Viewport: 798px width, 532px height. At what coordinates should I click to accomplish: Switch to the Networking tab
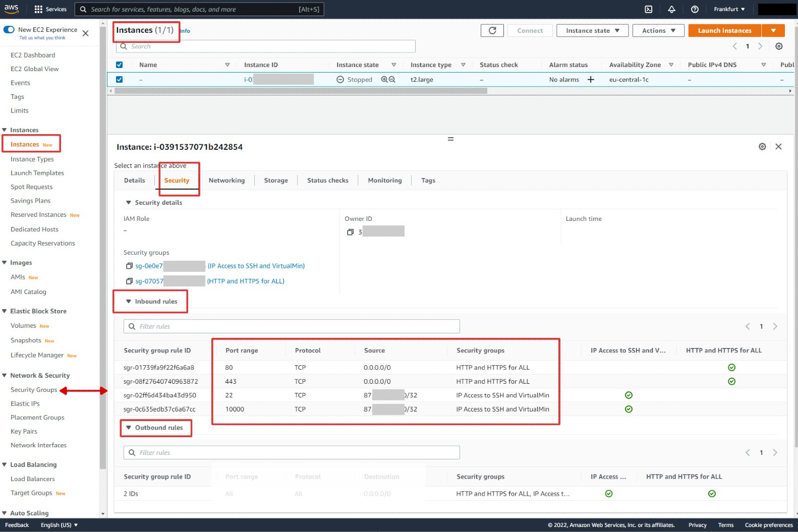point(226,180)
